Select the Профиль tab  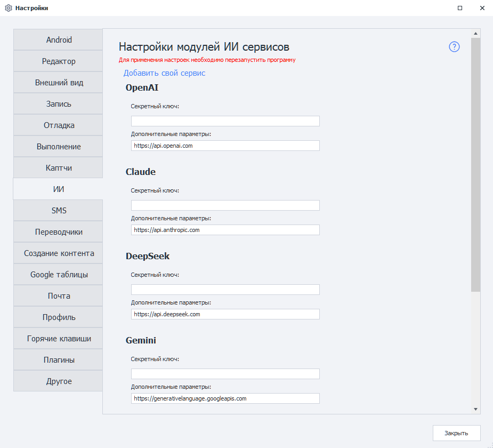click(58, 317)
